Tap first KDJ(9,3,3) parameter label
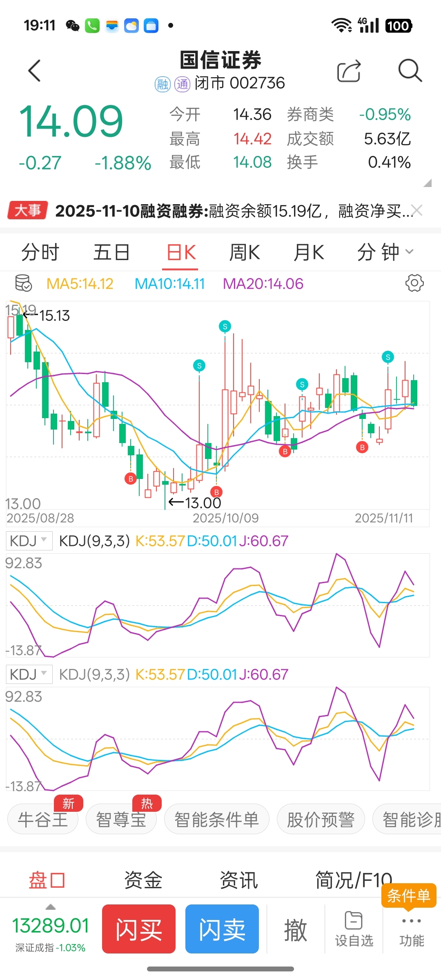 [94, 541]
